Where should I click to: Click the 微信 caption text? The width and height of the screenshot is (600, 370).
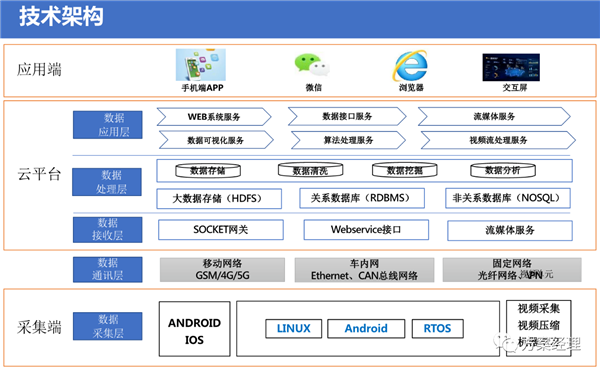tap(313, 88)
